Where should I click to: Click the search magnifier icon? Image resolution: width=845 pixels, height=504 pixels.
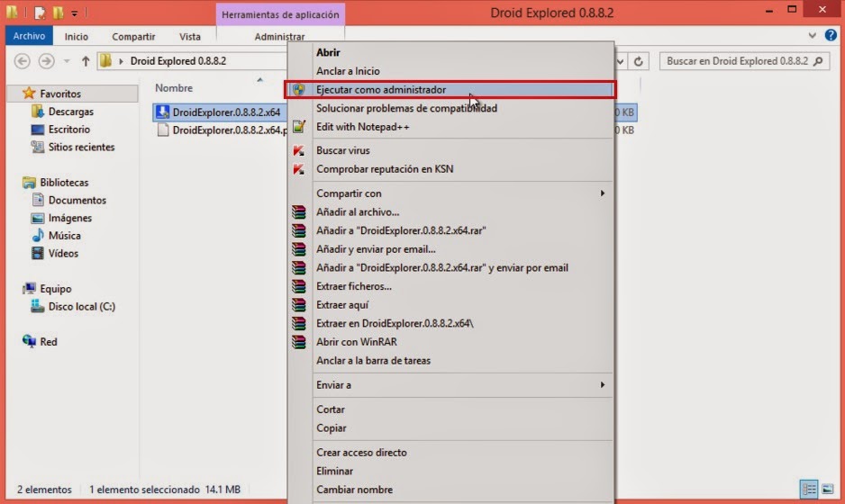pyautogui.click(x=818, y=61)
